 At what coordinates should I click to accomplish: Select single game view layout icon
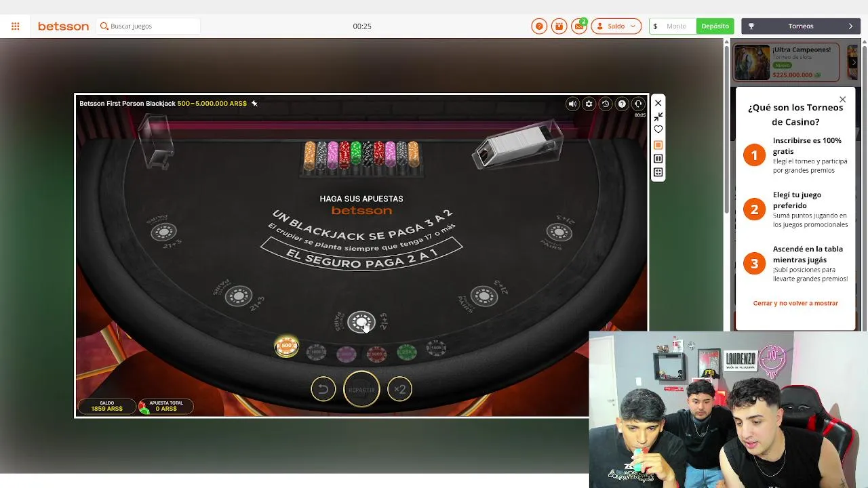[658, 145]
